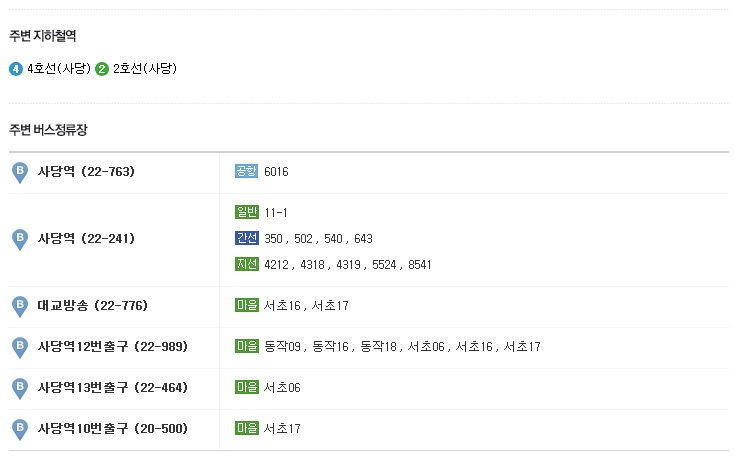Select the 사당역12번출구 (22-989) stop name
This screenshot has width=734, height=469.
113,346
